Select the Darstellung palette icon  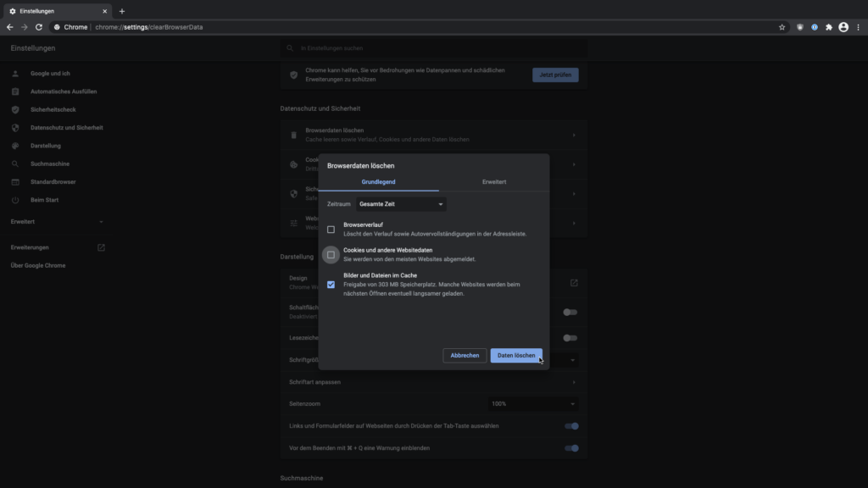pyautogui.click(x=14, y=145)
